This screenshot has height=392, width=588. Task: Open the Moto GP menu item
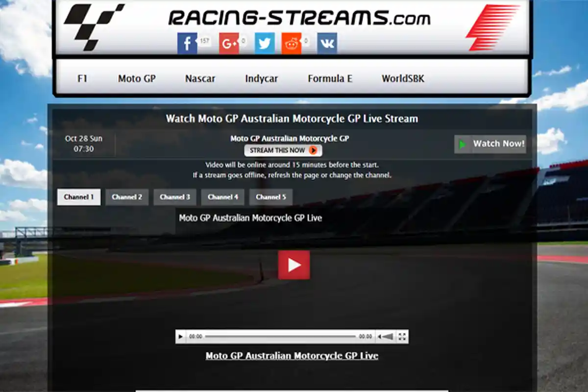137,78
